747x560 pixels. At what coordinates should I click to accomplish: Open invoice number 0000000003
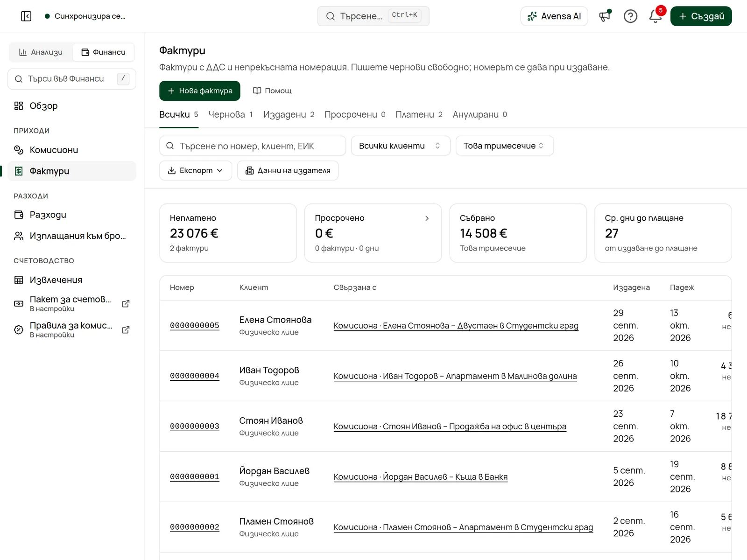coord(195,427)
